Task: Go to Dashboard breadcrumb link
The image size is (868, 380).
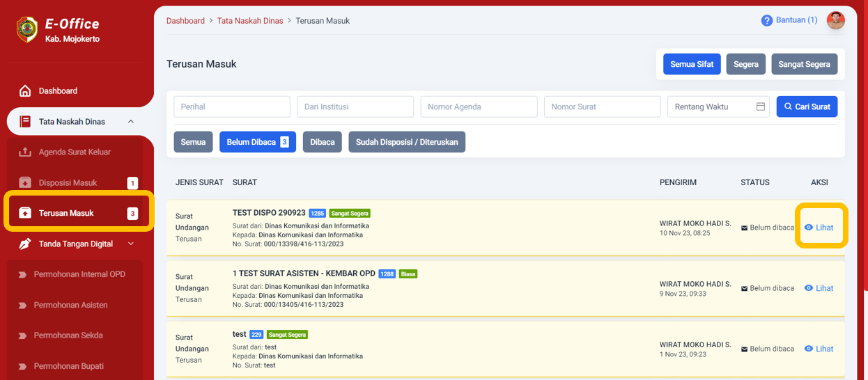Action: (x=185, y=21)
